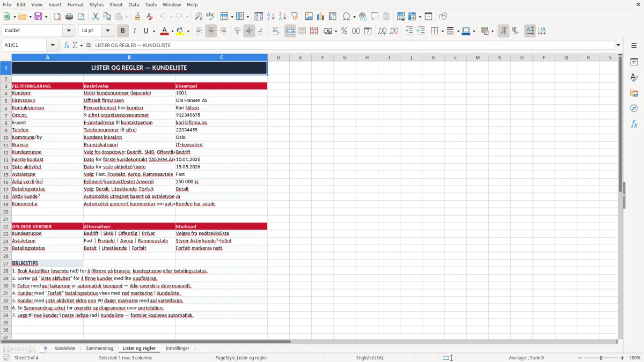Open Find & Replace
644x362 pixels.
(199, 17)
